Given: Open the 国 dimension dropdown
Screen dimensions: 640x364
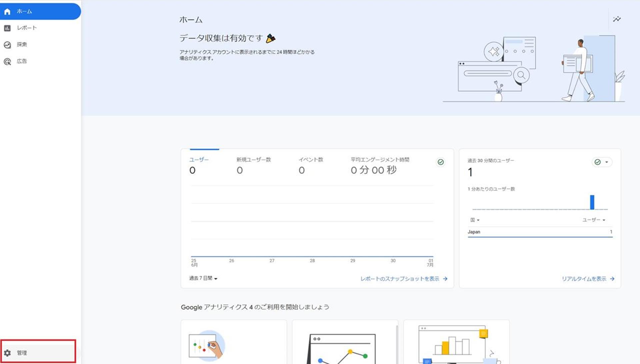Looking at the screenshot, I should point(475,220).
